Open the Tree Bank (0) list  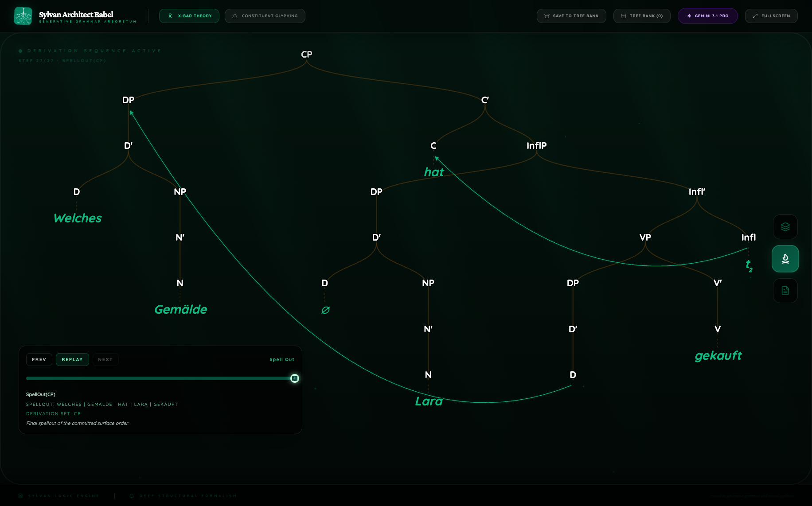click(x=641, y=16)
